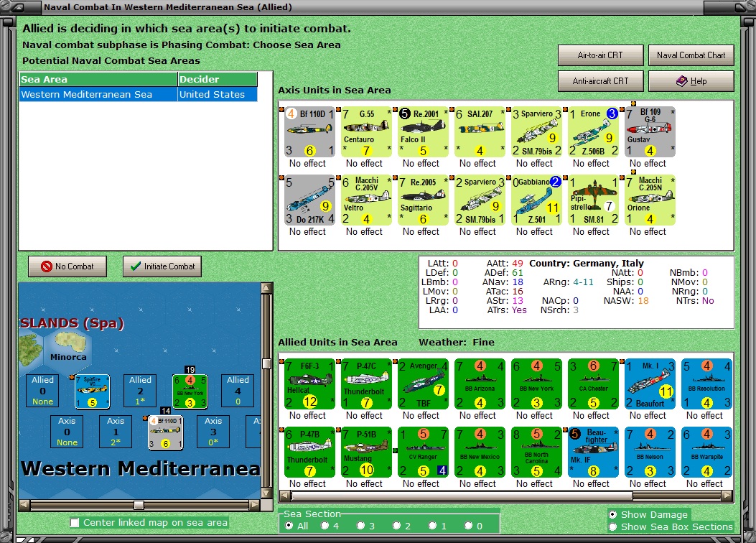This screenshot has height=543, width=756.
Task: Click the No Combat button
Action: pyautogui.click(x=67, y=266)
